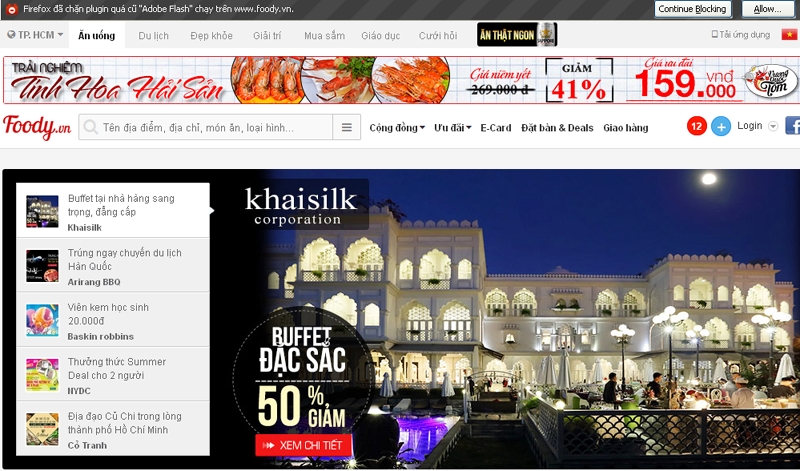Expand the Ưu đãi dropdown
The width and height of the screenshot is (800, 471).
pos(453,128)
